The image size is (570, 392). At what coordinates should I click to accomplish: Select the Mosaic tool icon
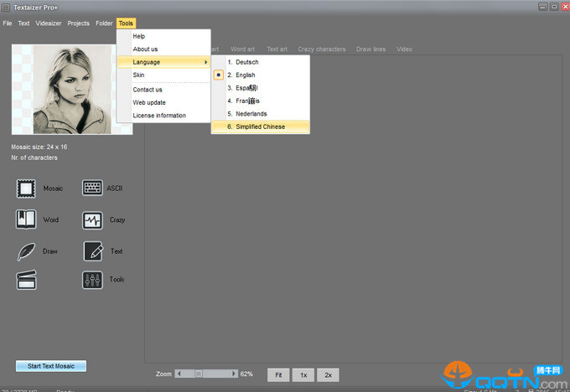[x=26, y=188]
